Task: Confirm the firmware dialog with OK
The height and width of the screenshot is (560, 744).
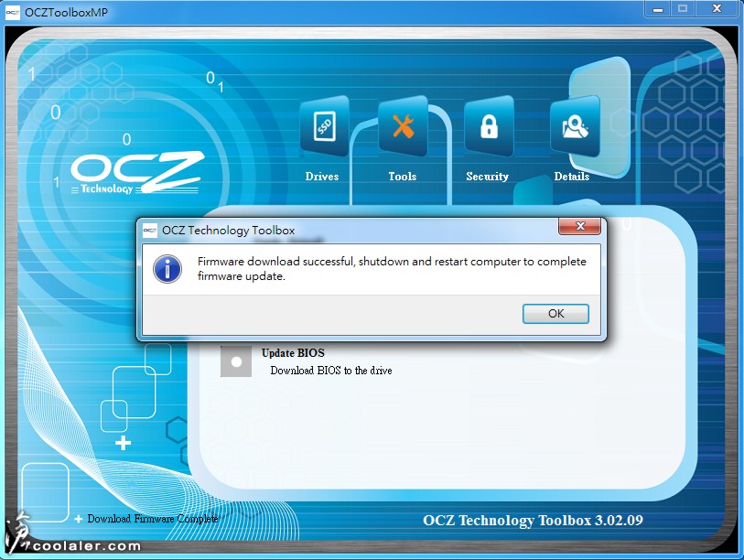Action: (x=555, y=314)
